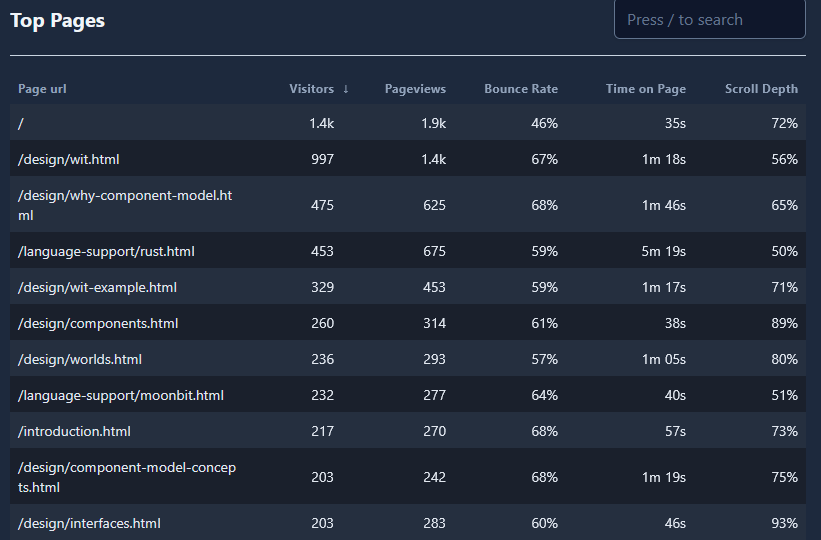
Task: Click the Visitors sort arrow icon
Action: (346, 89)
